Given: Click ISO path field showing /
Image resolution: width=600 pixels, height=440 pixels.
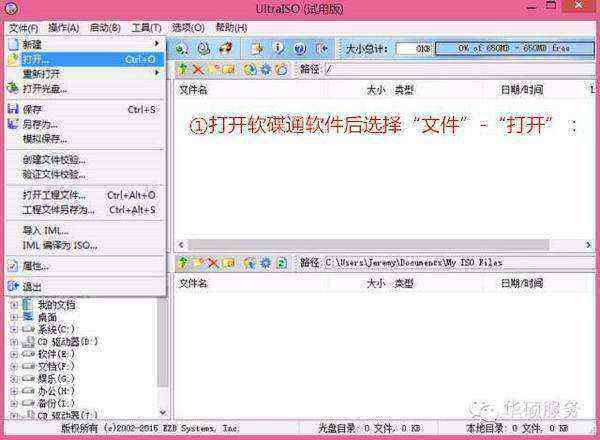Looking at the screenshot, I should click(x=458, y=69).
